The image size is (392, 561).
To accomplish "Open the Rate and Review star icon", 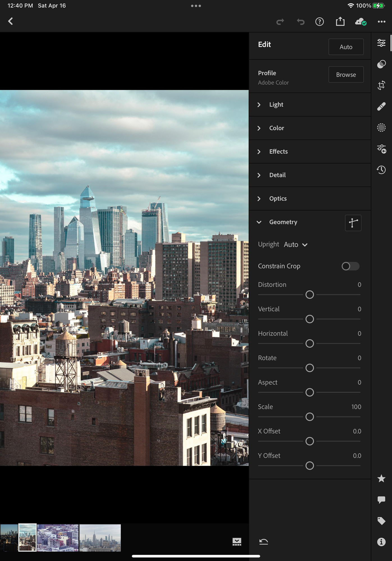I will 381,479.
